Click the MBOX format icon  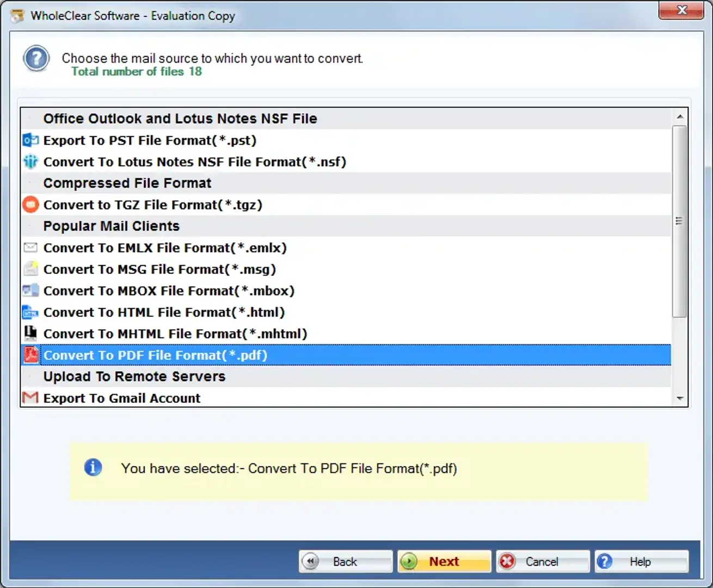click(30, 291)
